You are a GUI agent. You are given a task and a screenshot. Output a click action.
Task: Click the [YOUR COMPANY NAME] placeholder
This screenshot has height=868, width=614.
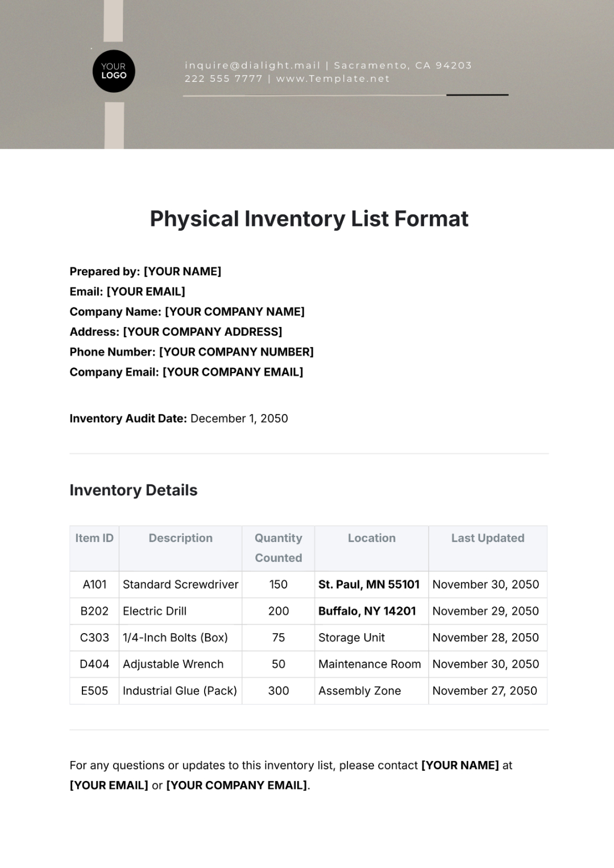[234, 312]
